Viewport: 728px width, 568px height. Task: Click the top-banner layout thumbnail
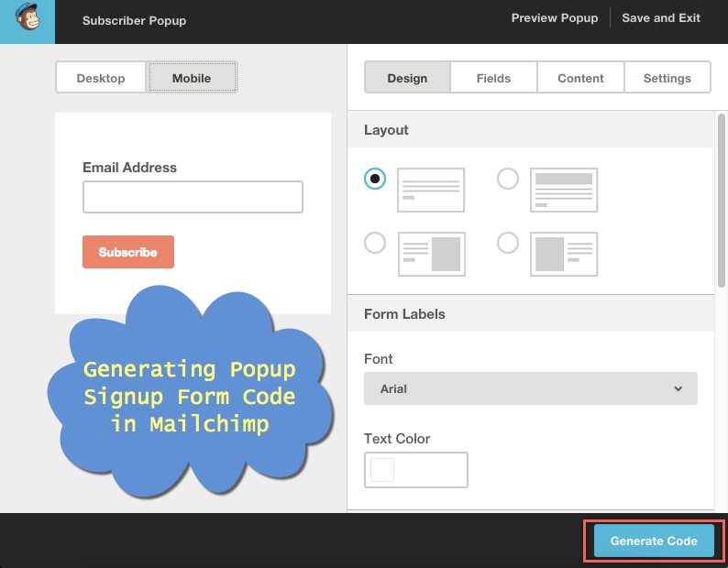click(x=564, y=191)
